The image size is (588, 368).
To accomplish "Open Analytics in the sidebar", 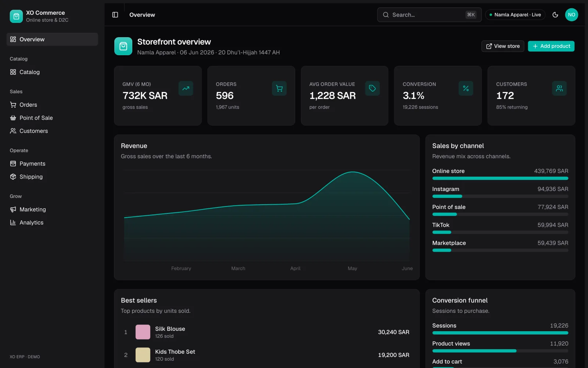I will (x=52, y=223).
